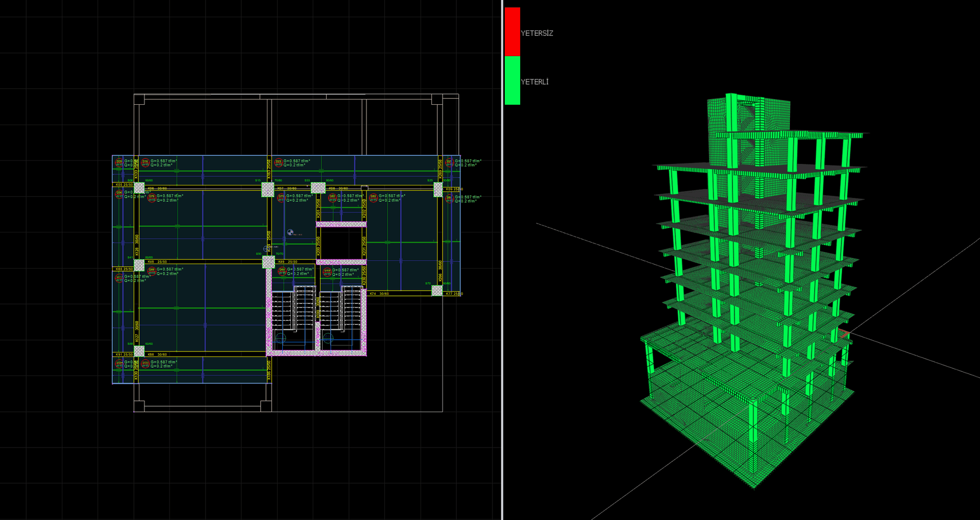Image resolution: width=980 pixels, height=520 pixels.
Task: Click the red YETERSİZ legend color
Action: tap(512, 31)
